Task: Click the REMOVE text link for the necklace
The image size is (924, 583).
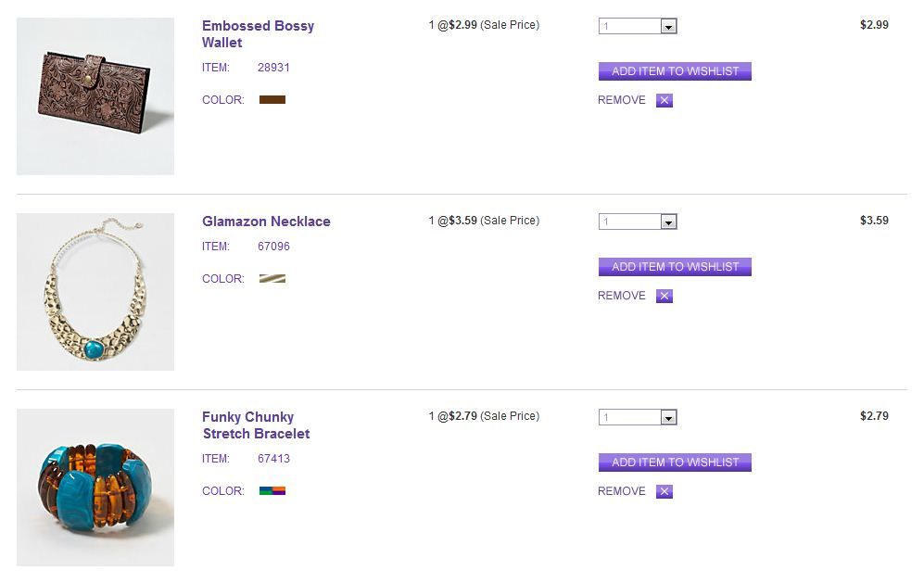Action: point(622,296)
